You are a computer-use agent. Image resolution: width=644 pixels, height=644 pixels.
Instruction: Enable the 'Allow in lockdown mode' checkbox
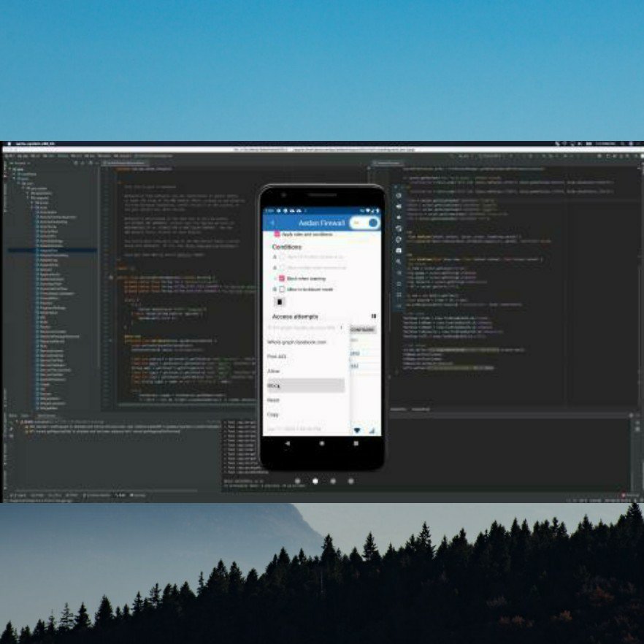coord(283,289)
